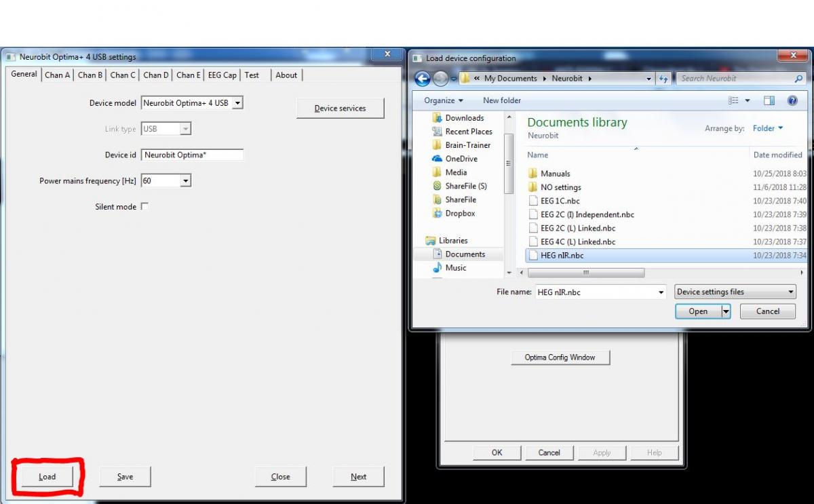Expand the Open button dropdown arrow
The width and height of the screenshot is (814, 504).
[x=726, y=311]
